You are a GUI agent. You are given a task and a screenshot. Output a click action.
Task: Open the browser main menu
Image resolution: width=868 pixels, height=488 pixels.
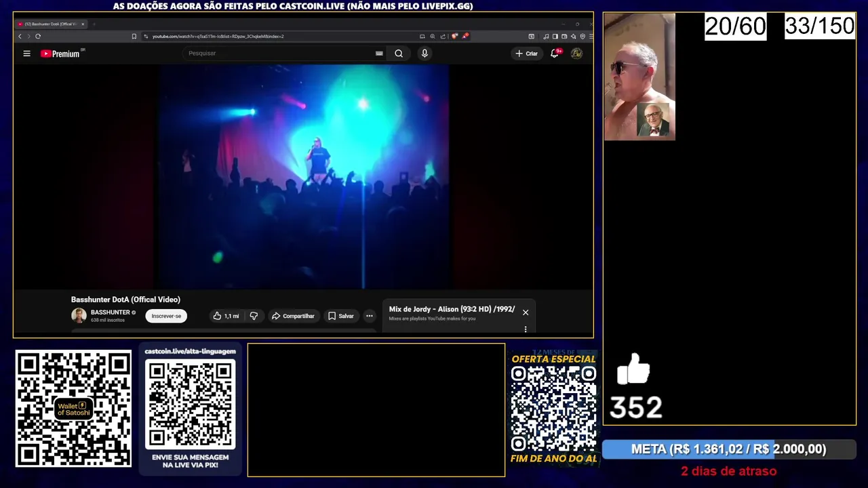pos(591,36)
